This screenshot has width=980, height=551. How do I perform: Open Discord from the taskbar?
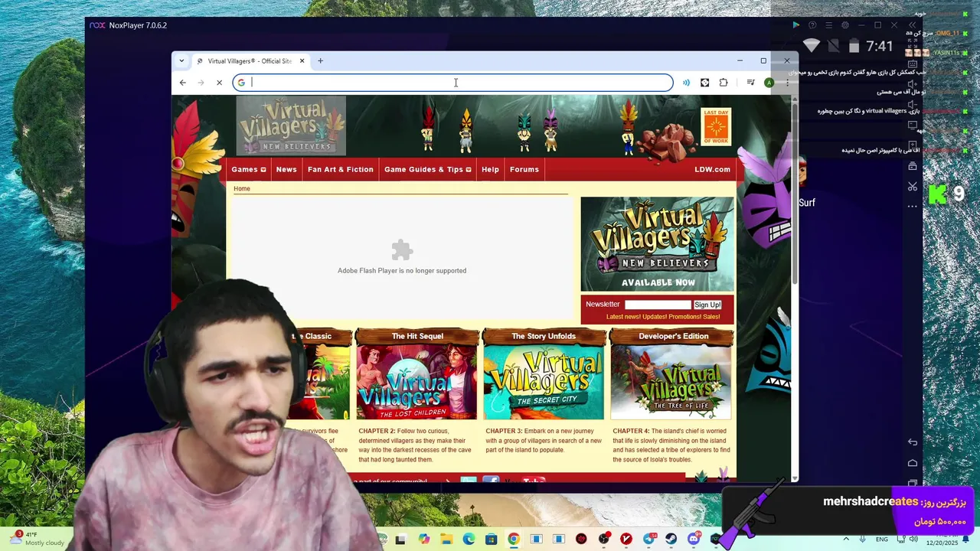694,540
